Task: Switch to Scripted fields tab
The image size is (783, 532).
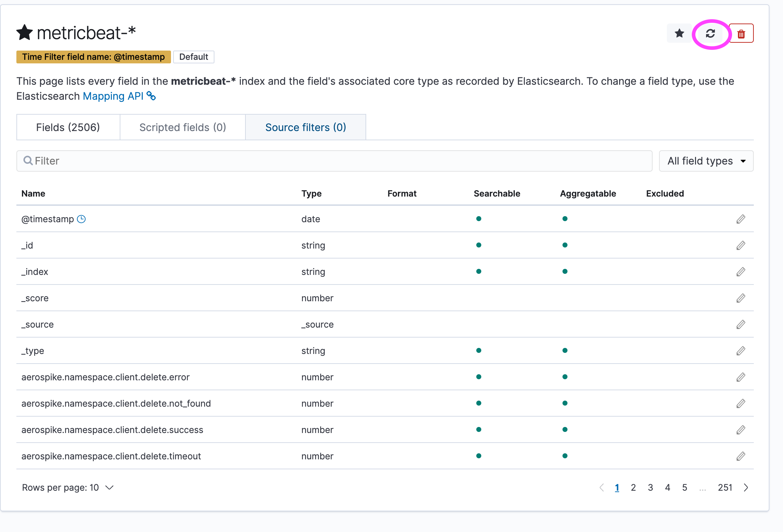Action: tap(183, 127)
